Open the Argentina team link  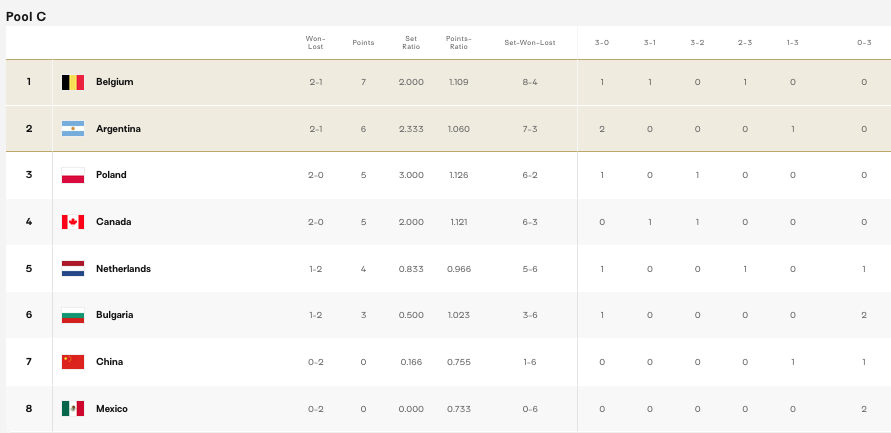coord(118,129)
